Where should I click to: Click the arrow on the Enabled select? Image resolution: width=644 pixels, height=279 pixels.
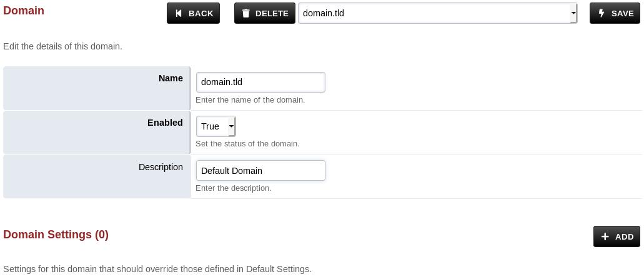click(x=231, y=126)
